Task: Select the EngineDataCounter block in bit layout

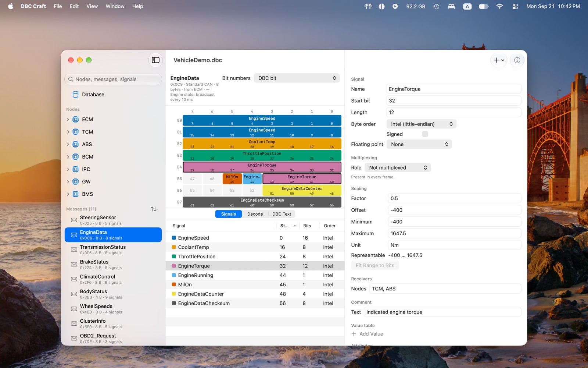Action: (x=302, y=191)
